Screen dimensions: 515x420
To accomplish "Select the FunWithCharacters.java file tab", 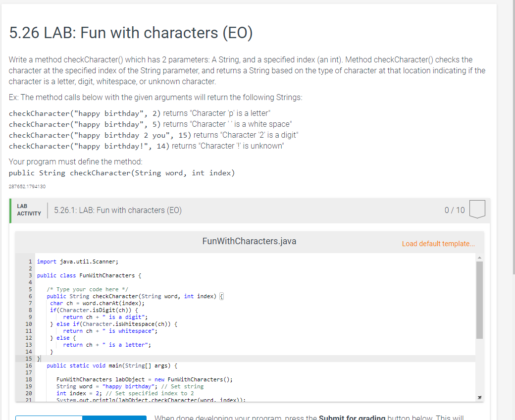I will pyautogui.click(x=249, y=241).
